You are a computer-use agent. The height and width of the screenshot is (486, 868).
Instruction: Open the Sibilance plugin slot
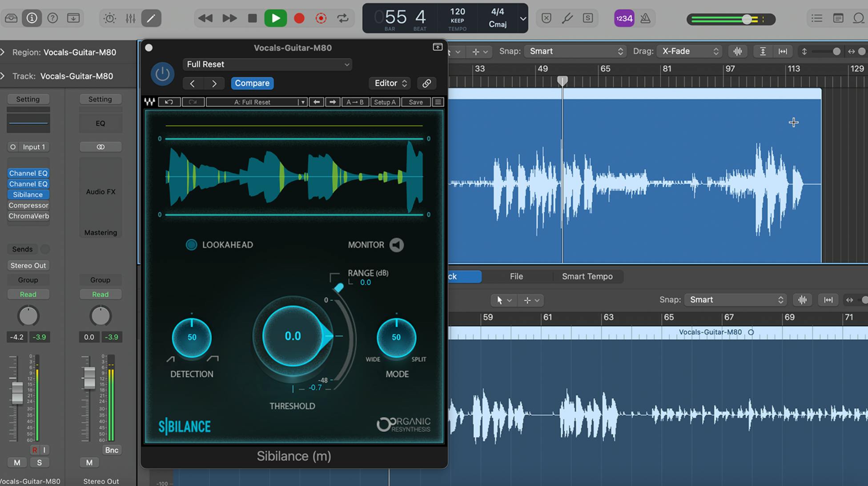(x=28, y=195)
